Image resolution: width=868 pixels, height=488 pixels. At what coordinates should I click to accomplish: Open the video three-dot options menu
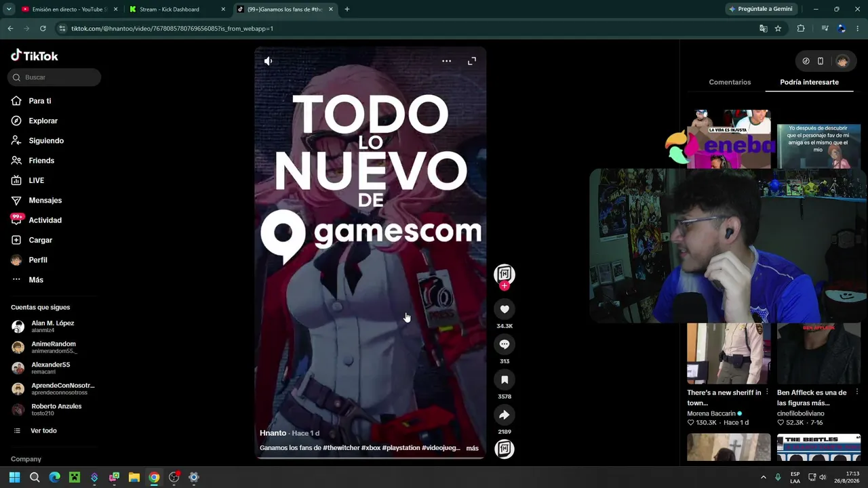pos(446,61)
